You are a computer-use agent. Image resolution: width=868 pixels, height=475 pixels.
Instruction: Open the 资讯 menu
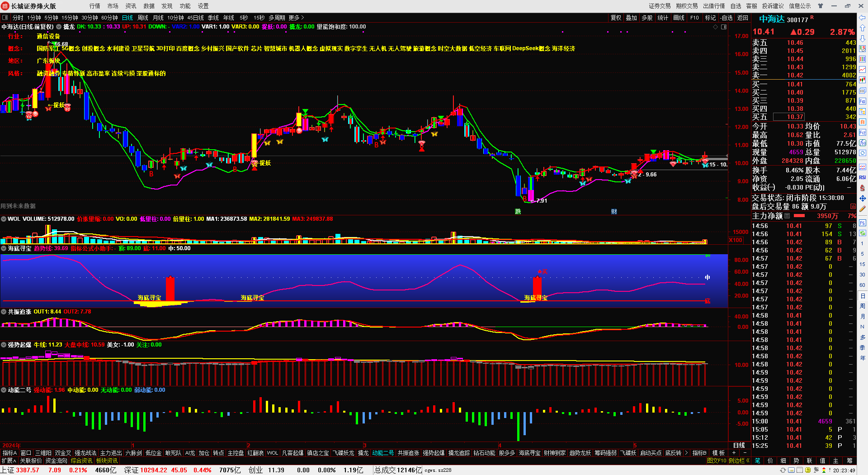(131, 6)
